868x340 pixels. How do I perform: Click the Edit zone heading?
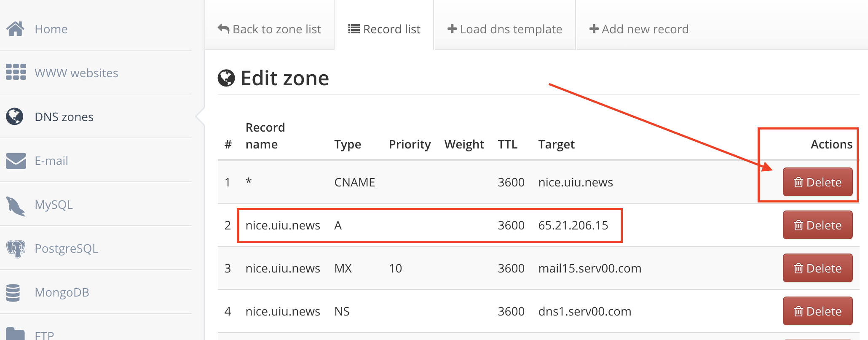point(285,78)
